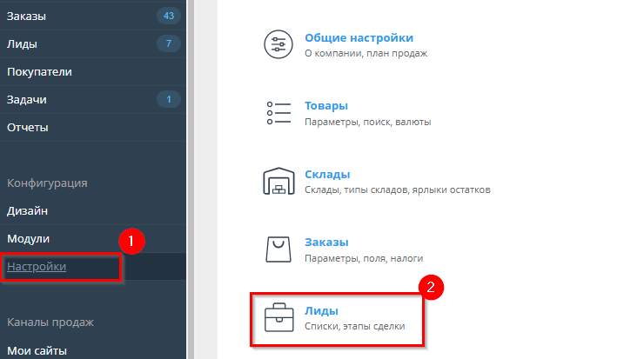Click the Склады warehouse icon
Screen dimensions: 644x359
coord(279,182)
